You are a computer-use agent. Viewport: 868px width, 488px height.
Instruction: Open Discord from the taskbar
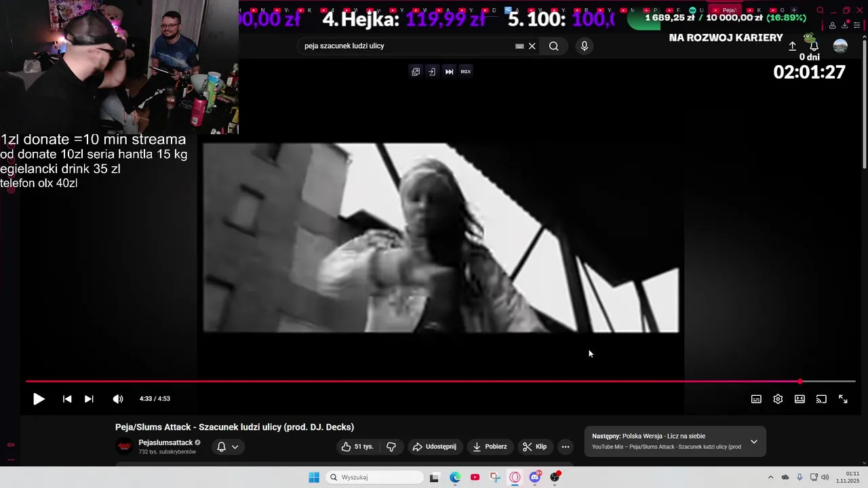535,477
